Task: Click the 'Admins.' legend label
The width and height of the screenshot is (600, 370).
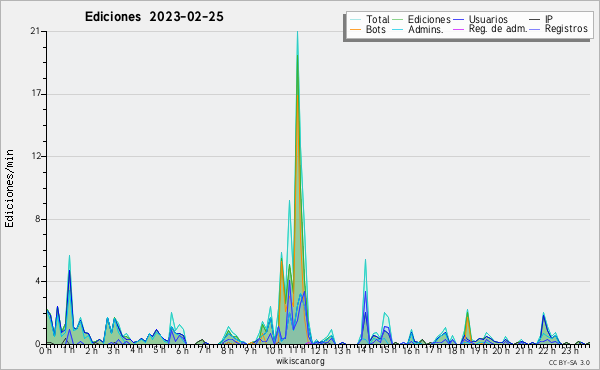Action: (426, 29)
